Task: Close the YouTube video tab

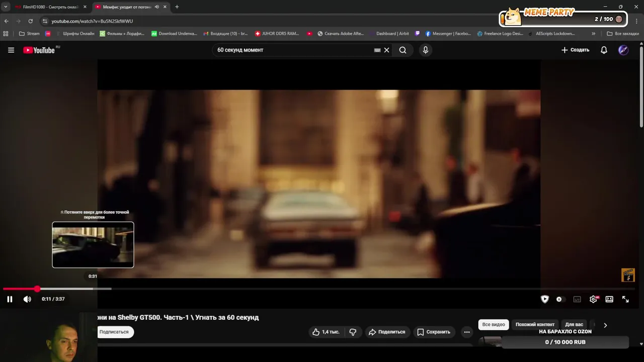Action: point(165,7)
